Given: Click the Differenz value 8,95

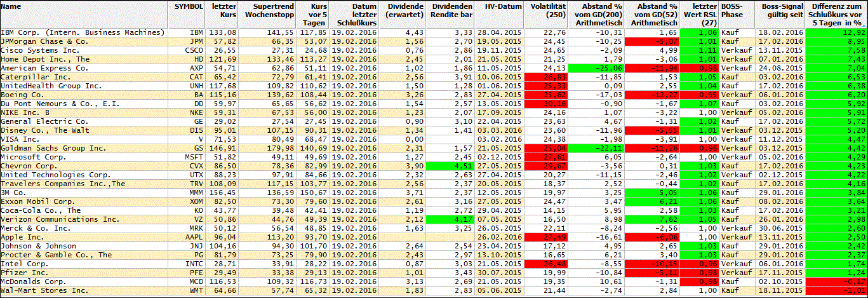Looking at the screenshot, I should point(836,41).
